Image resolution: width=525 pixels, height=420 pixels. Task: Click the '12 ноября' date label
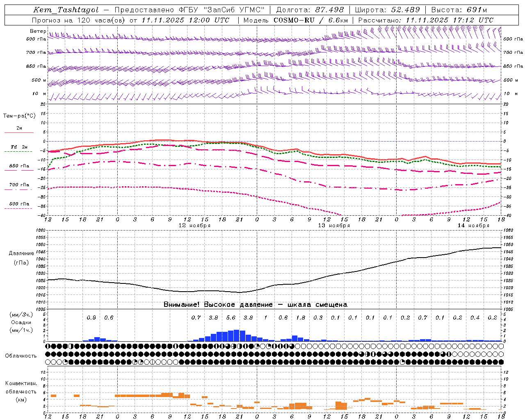click(194, 226)
